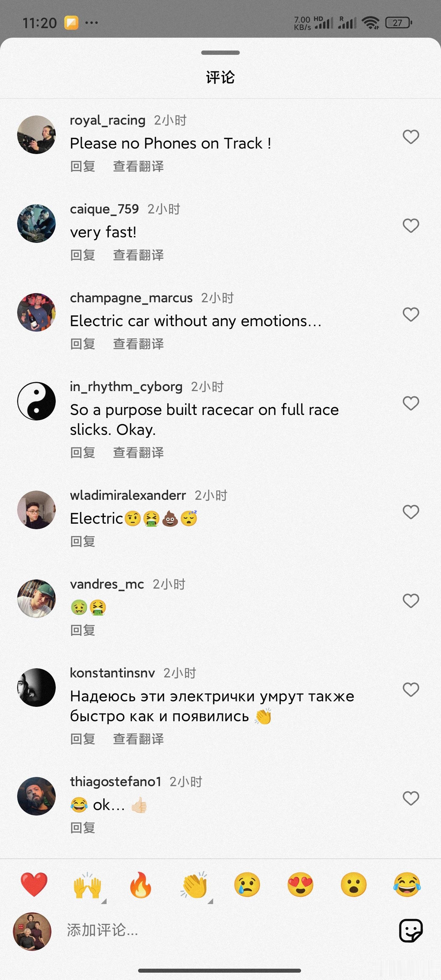This screenshot has height=980, width=441.
Task: Like caique_759's 'very fast!' comment
Action: tap(411, 226)
